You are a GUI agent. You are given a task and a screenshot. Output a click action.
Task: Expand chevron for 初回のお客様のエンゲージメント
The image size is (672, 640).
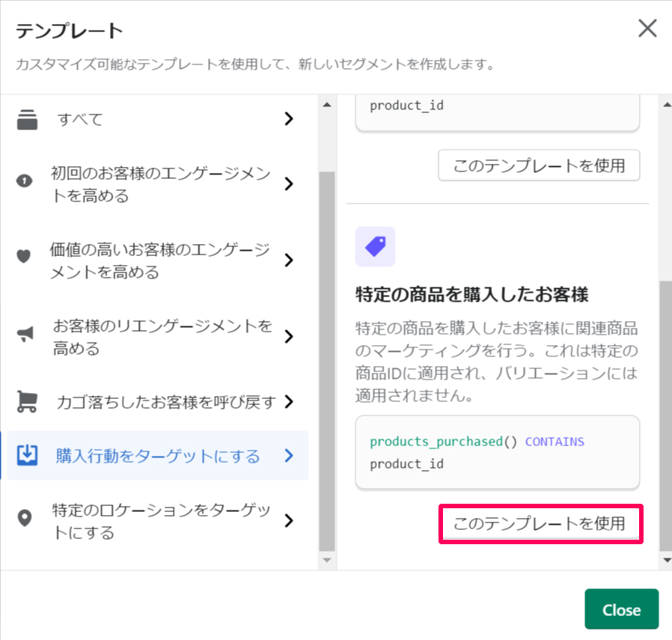click(289, 184)
